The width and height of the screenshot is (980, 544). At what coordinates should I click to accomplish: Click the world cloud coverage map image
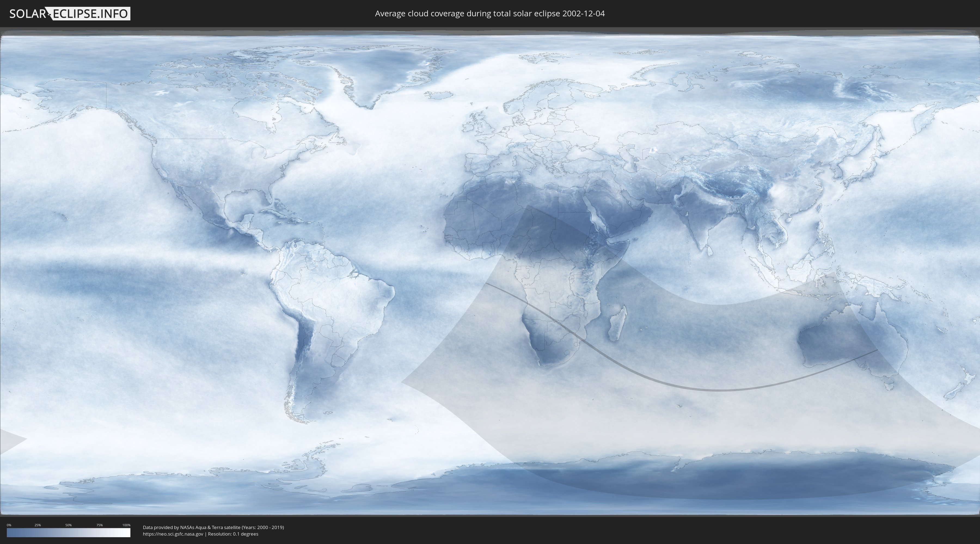tap(490, 272)
